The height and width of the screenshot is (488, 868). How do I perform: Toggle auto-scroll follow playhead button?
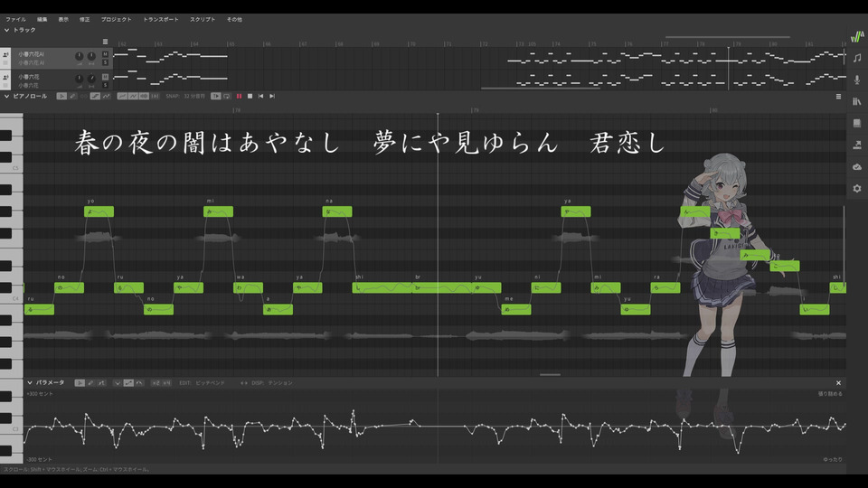pos(216,97)
